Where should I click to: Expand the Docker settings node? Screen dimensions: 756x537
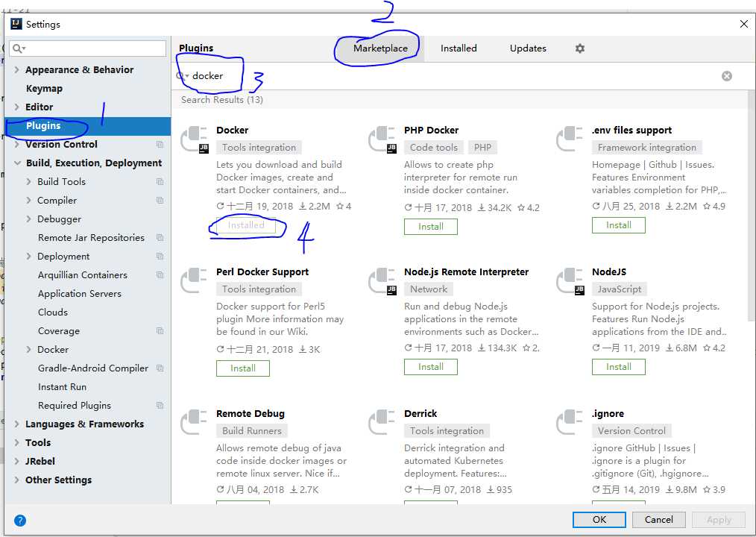point(29,349)
